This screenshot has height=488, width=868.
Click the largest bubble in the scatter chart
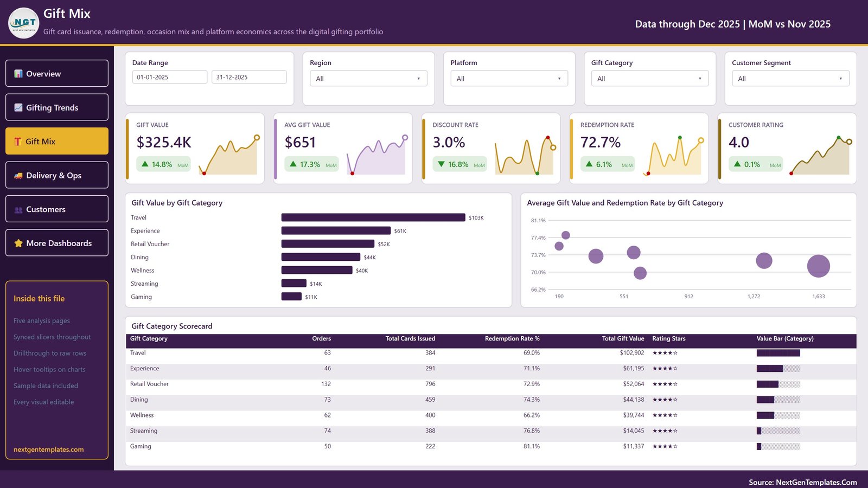[819, 266]
